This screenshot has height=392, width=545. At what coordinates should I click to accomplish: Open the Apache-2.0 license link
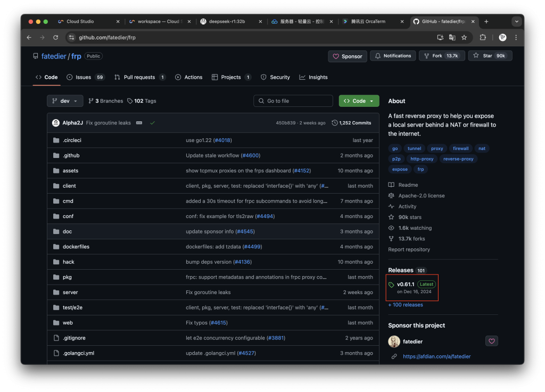tap(416, 196)
